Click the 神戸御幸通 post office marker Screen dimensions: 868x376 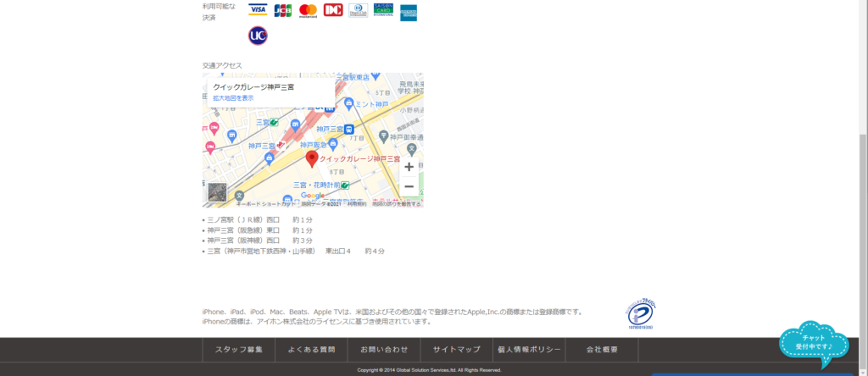click(384, 135)
